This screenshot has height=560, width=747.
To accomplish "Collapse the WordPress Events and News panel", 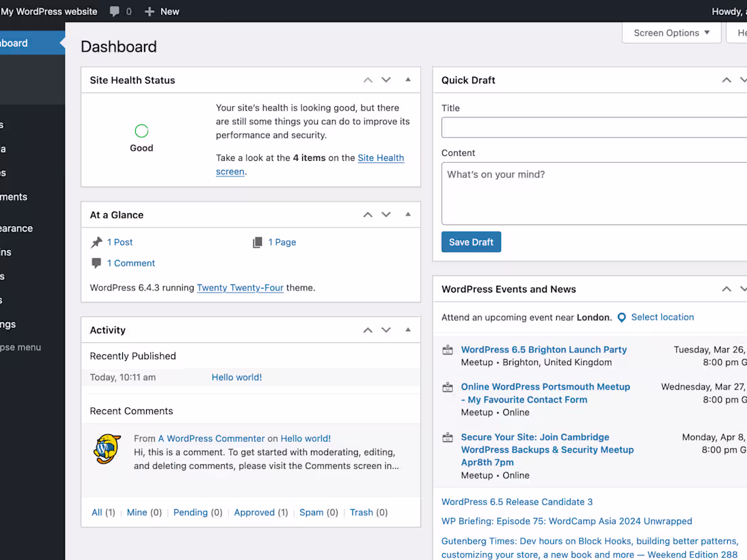I will pos(745,288).
